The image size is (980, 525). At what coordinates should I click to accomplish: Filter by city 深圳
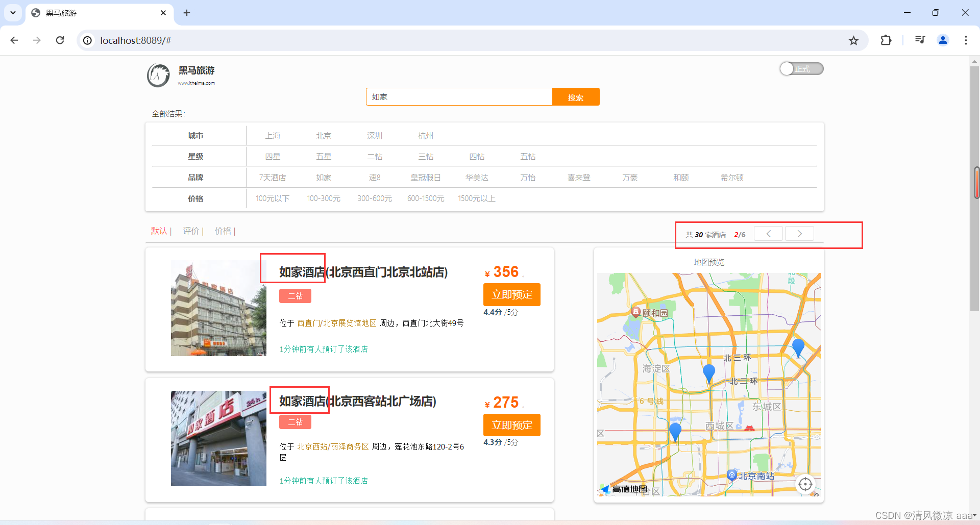(x=375, y=136)
